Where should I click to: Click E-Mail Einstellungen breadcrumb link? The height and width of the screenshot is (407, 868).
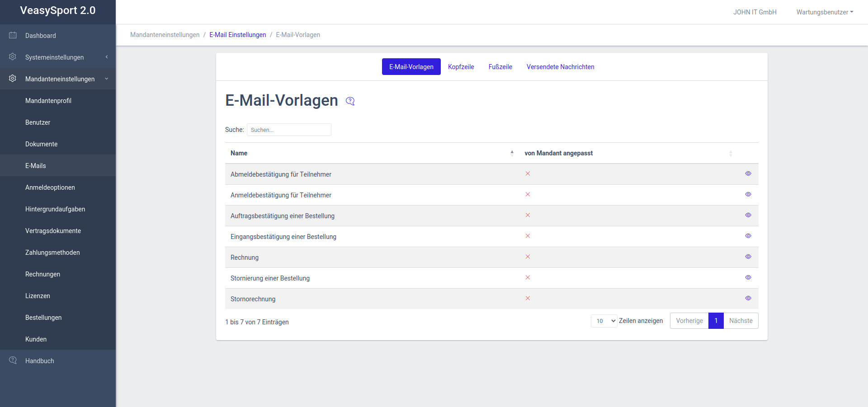(237, 35)
